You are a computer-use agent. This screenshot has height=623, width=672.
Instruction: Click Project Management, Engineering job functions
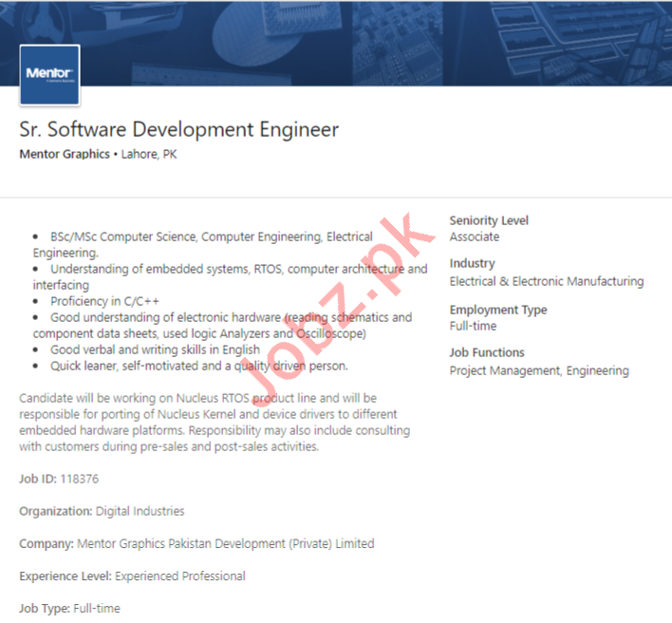point(538,370)
